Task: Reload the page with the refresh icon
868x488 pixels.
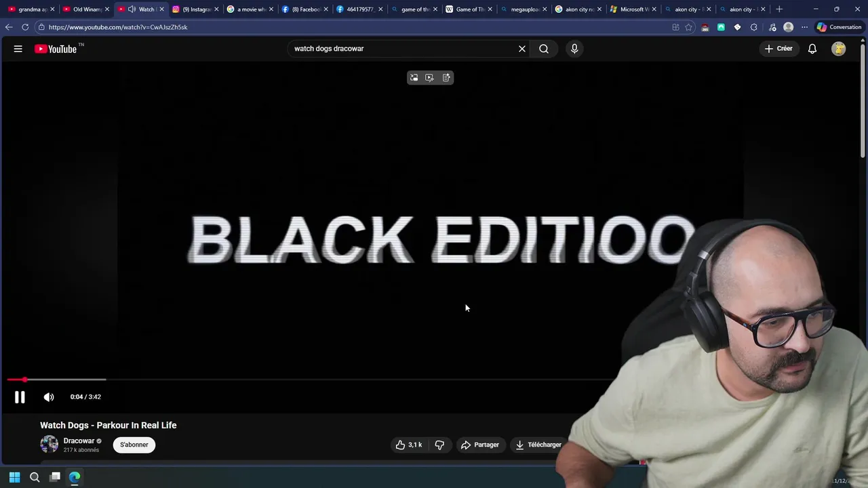Action: (25, 27)
